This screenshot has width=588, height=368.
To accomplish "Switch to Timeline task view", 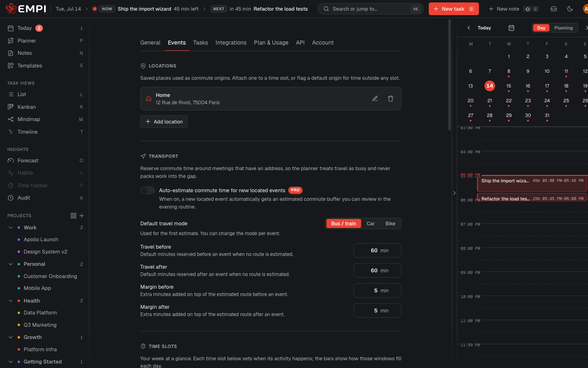I will 45,132.
